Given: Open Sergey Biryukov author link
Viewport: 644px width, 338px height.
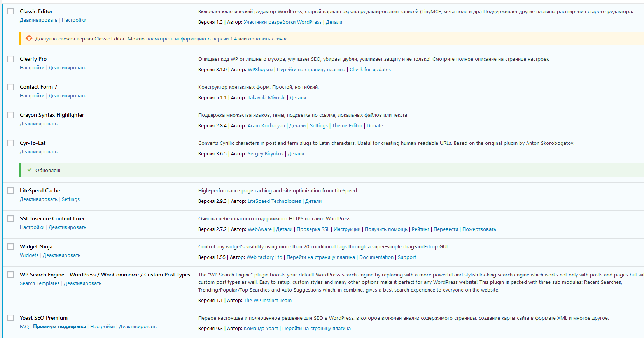Looking at the screenshot, I should click(266, 154).
